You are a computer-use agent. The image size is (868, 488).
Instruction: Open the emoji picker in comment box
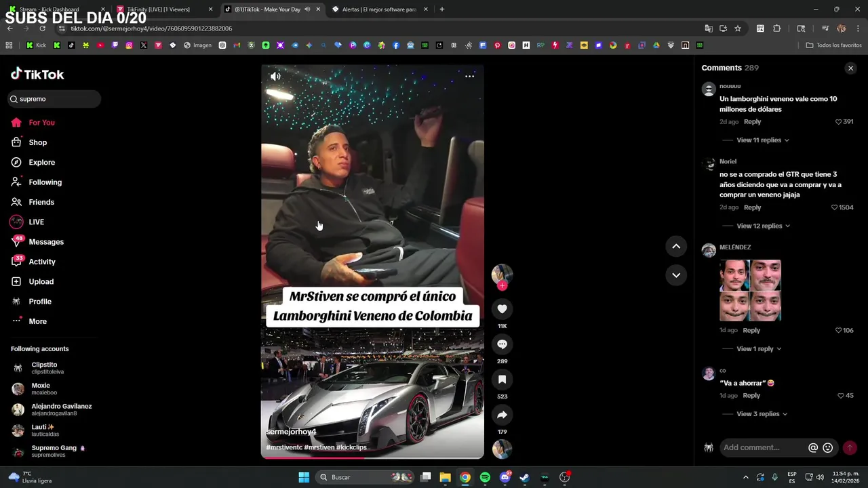tap(827, 448)
